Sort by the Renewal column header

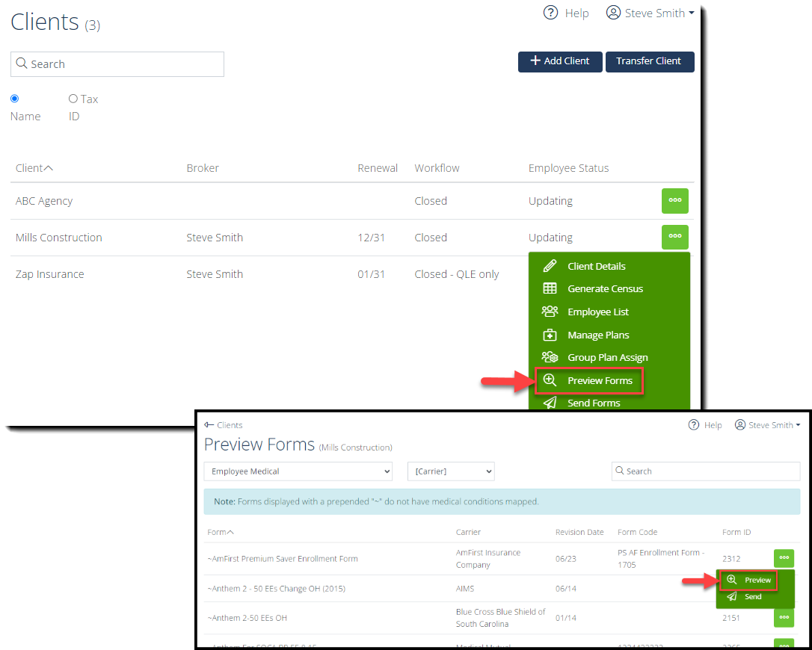[x=378, y=168]
